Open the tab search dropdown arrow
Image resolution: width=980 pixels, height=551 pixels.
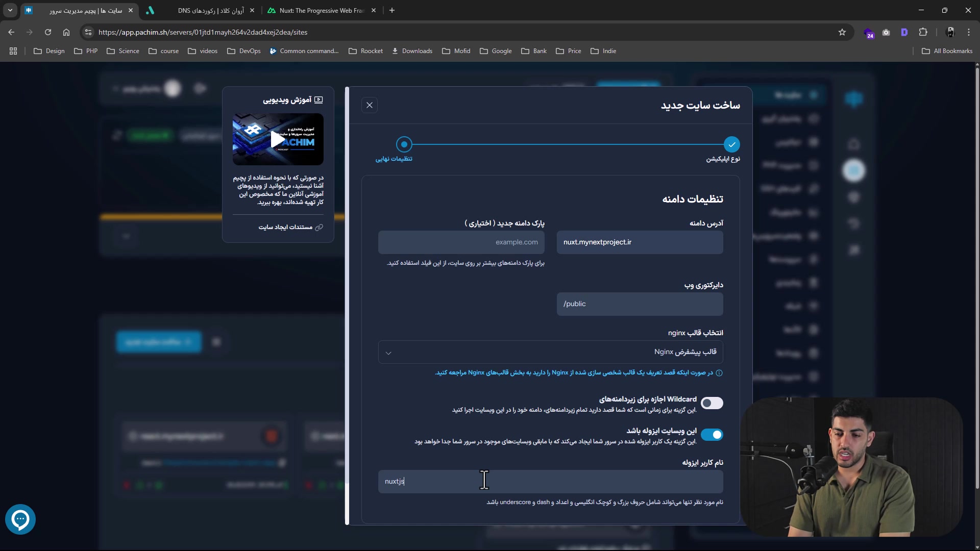(10, 10)
